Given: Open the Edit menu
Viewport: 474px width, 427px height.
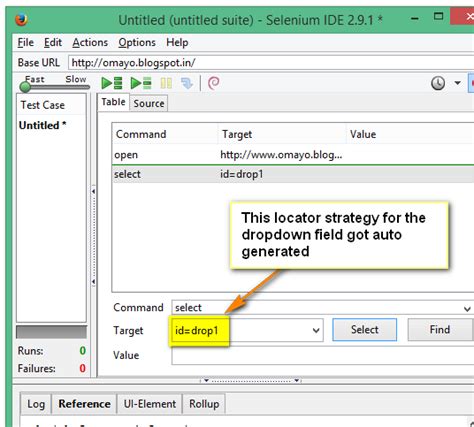Looking at the screenshot, I should point(53,42).
